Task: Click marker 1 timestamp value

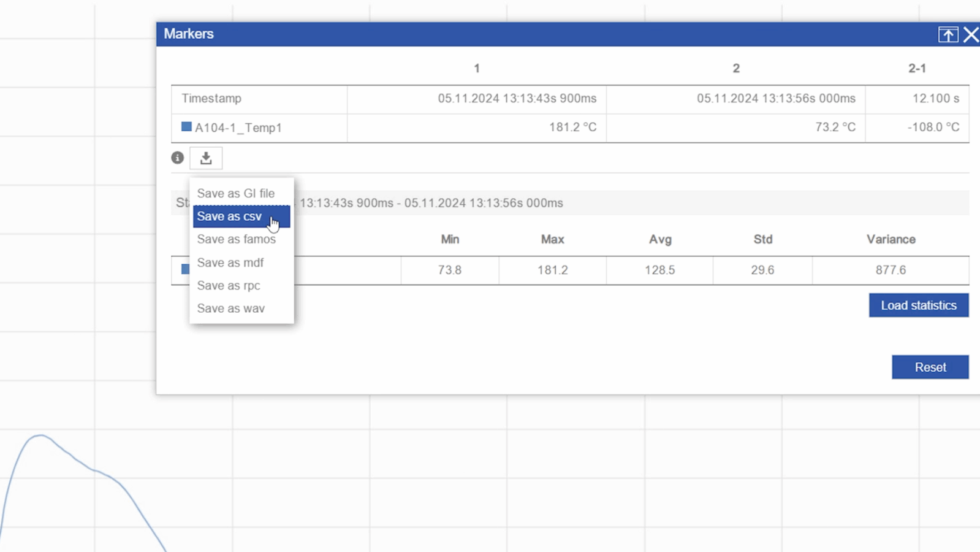Action: point(517,98)
